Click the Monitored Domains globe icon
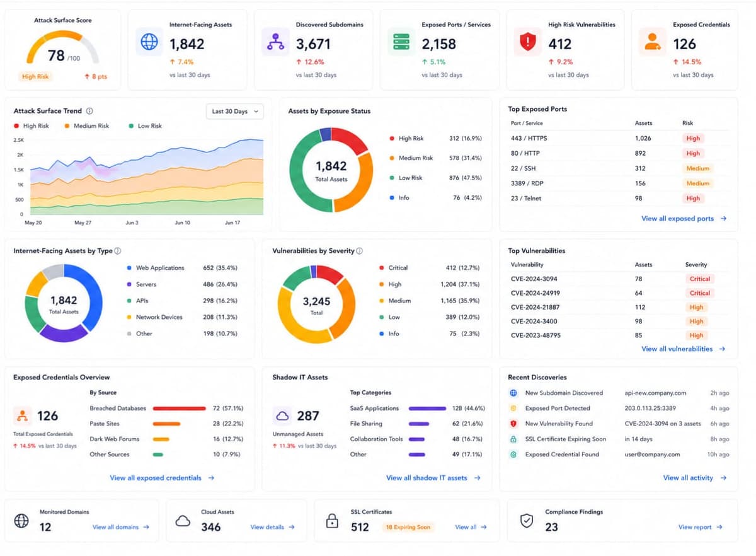The image size is (756, 556). tap(21, 521)
